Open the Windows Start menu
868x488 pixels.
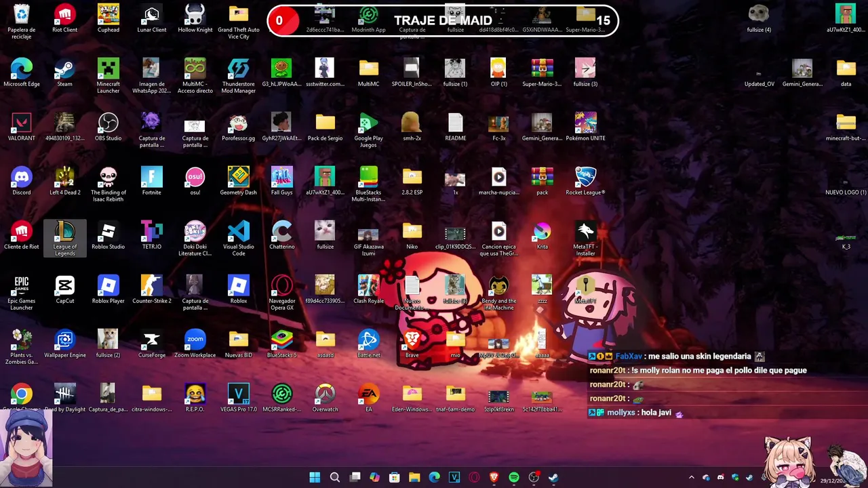(315, 478)
